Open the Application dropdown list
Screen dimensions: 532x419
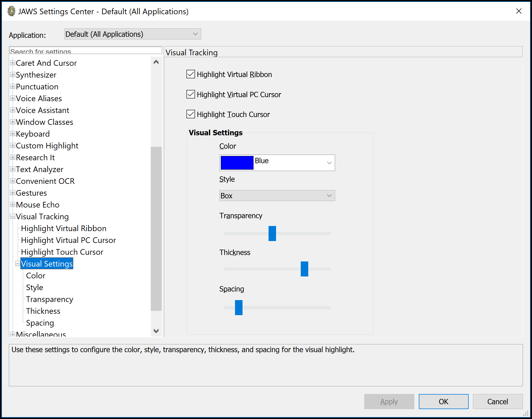coord(133,34)
